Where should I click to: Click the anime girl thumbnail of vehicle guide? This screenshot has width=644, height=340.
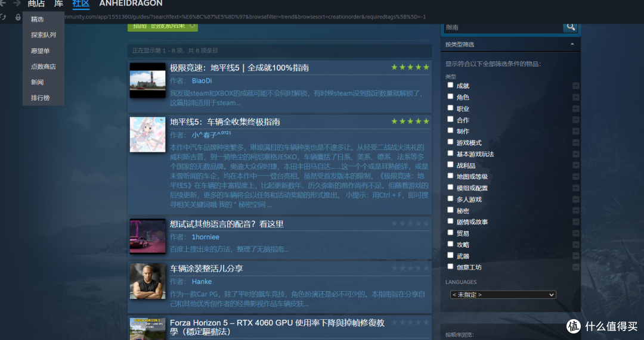[x=147, y=135]
